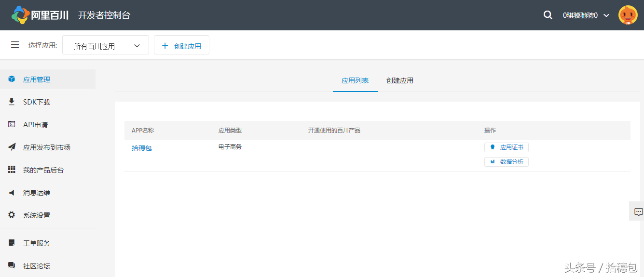Image resolution: width=644 pixels, height=277 pixels.
Task: Open the feedback chat icon on right edge
Action: [638, 211]
